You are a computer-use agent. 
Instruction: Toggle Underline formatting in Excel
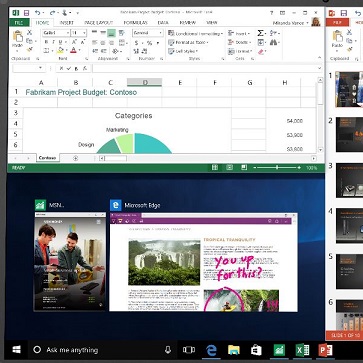[61, 42]
